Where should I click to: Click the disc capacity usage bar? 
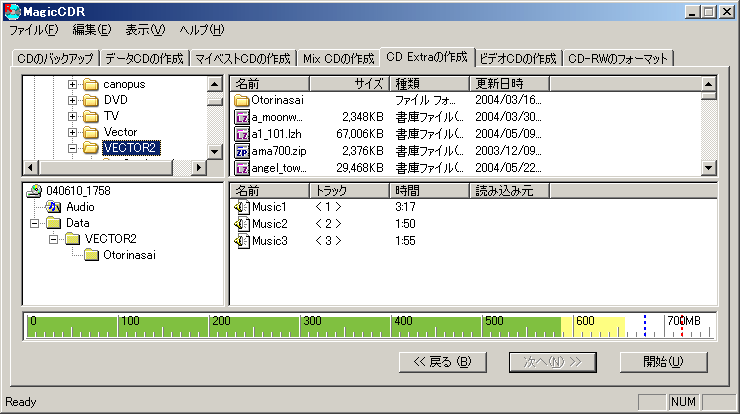coord(370,326)
